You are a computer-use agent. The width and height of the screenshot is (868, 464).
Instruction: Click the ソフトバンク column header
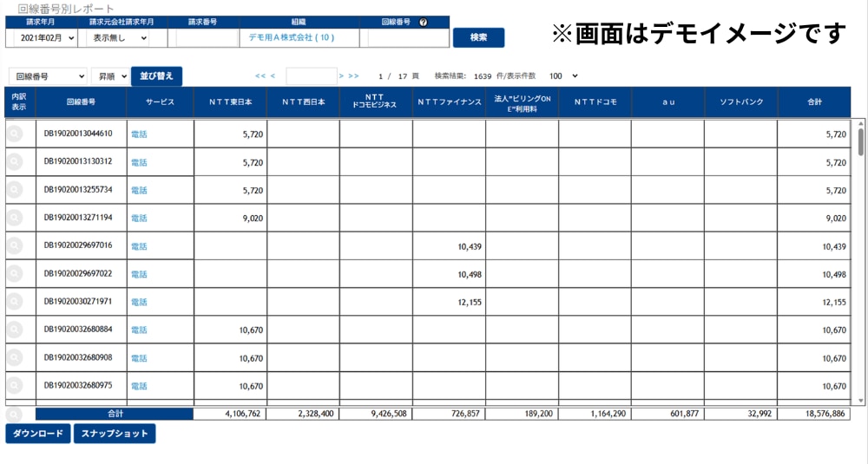741,101
